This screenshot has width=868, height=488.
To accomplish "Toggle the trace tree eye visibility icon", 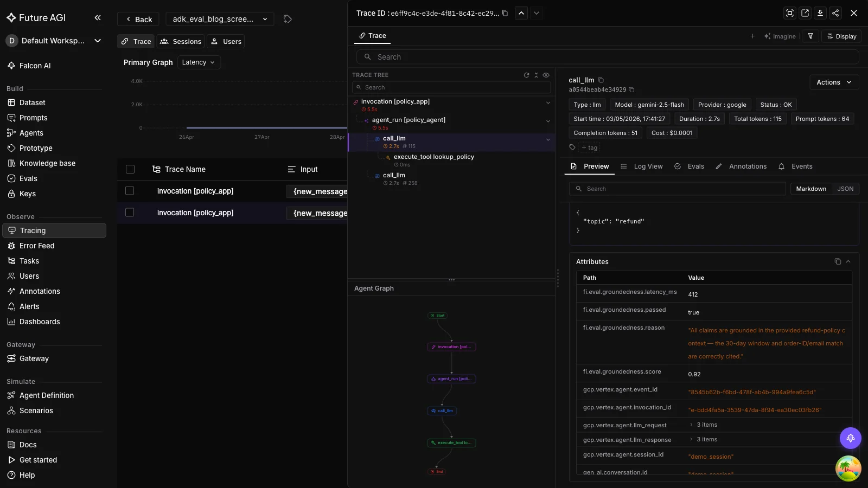I will click(546, 75).
